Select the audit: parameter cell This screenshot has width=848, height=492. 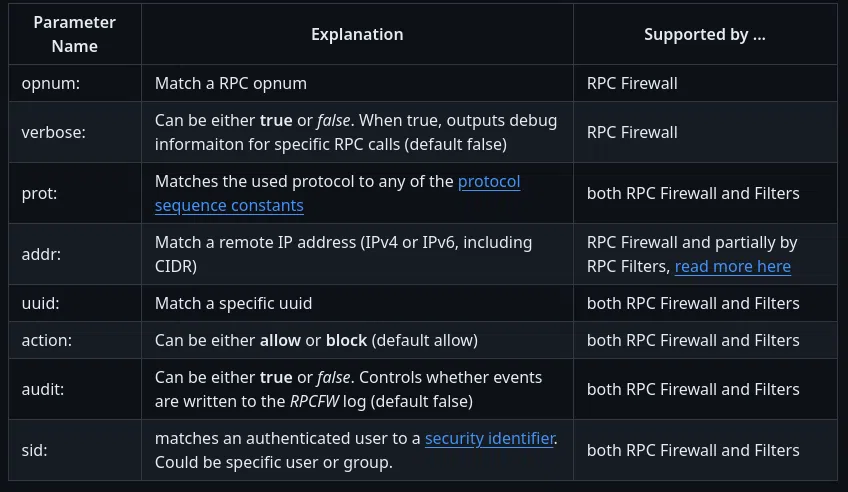click(x=46, y=389)
